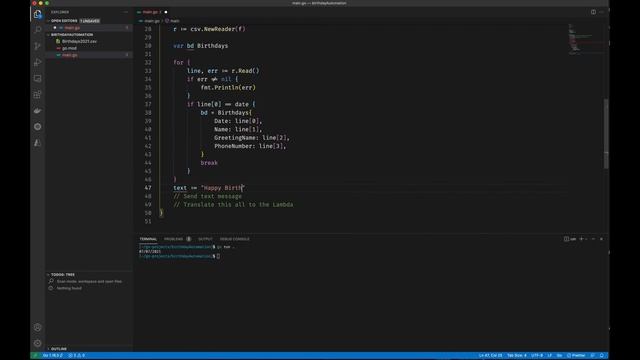Close the terminal panel

[x=601, y=239]
